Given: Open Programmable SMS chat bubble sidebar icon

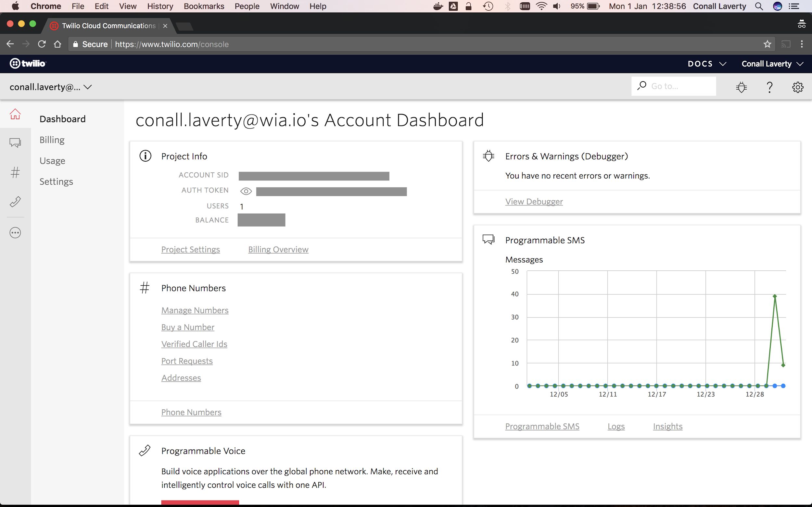Looking at the screenshot, I should (x=15, y=143).
